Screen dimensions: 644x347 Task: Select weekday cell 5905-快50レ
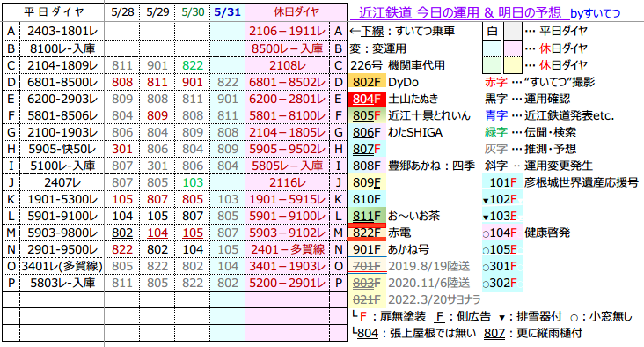62,149
